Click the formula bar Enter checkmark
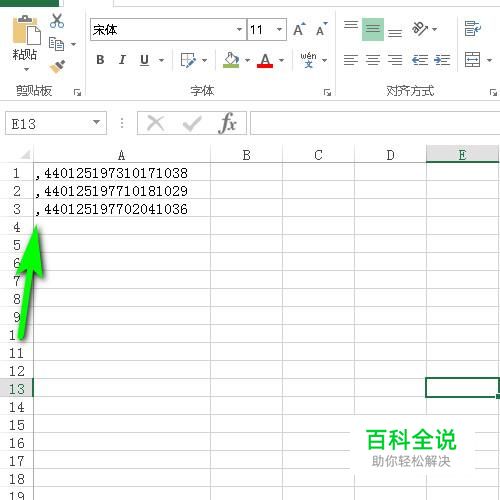Image resolution: width=500 pixels, height=500 pixels. click(192, 123)
